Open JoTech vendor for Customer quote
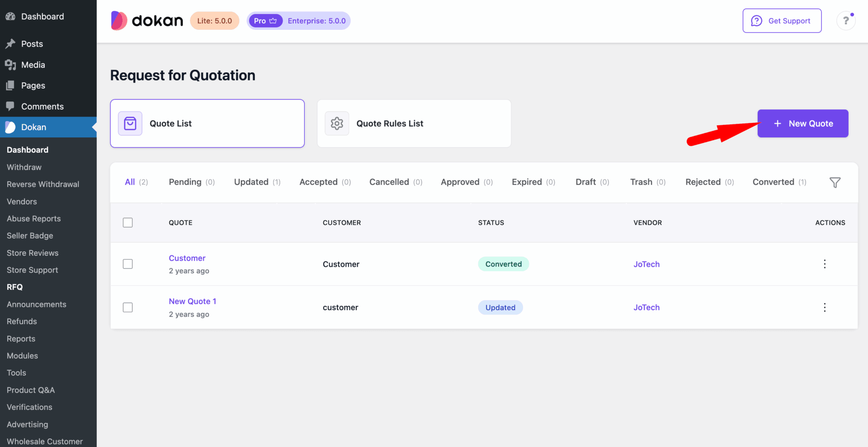Image resolution: width=868 pixels, height=447 pixels. click(646, 264)
